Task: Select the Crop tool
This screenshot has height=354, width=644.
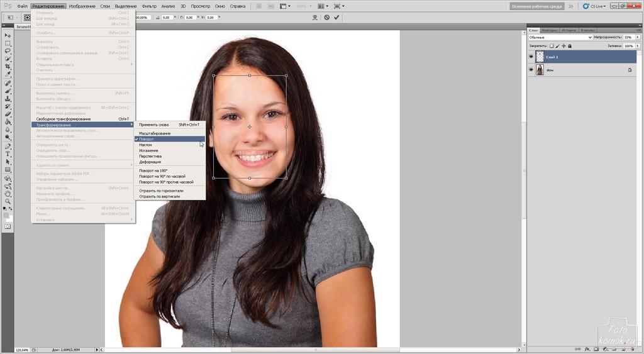Action: tap(8, 67)
